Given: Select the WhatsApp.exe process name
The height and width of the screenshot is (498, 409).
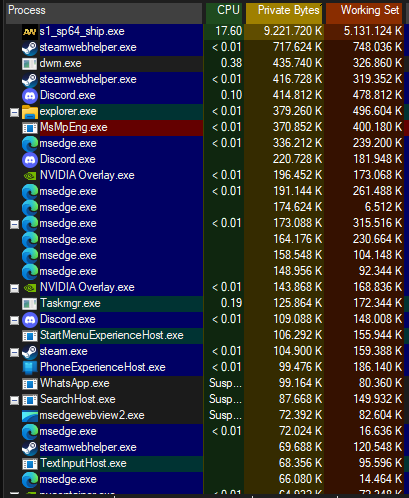Looking at the screenshot, I should coord(75,383).
